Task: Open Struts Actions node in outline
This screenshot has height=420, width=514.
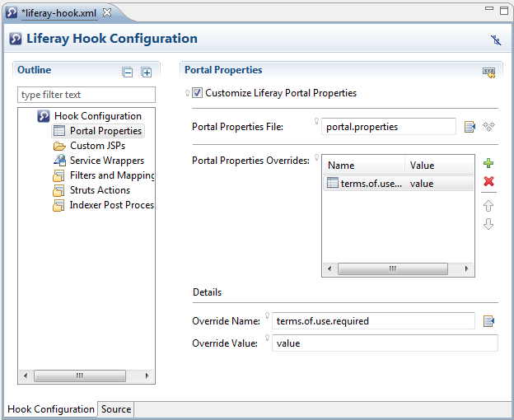Action: click(x=100, y=190)
